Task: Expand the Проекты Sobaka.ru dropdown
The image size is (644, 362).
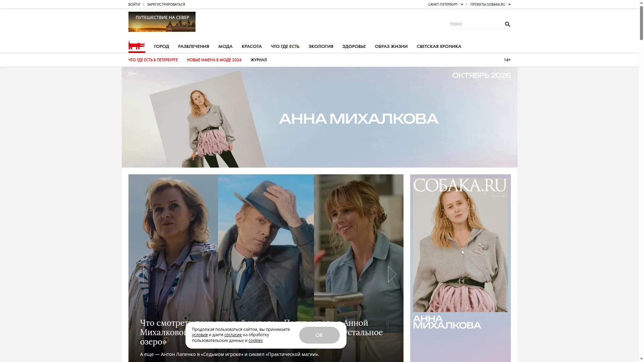Action: tap(490, 4)
